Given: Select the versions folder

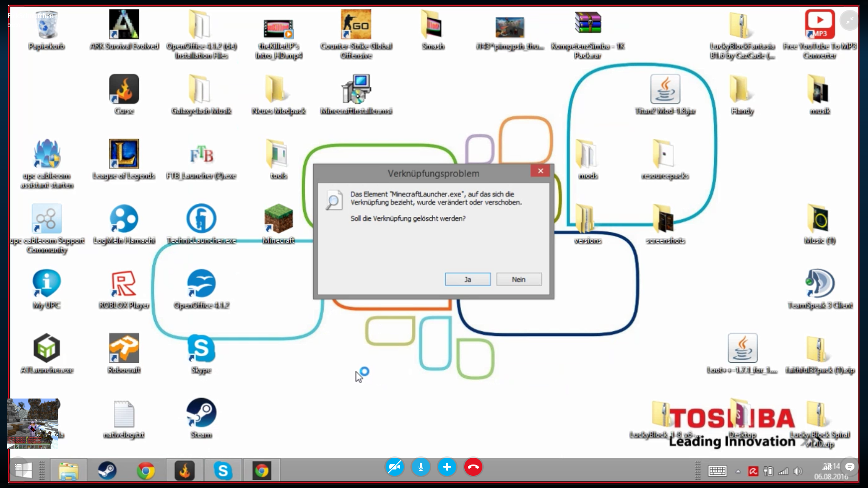Looking at the screenshot, I should pos(588,224).
